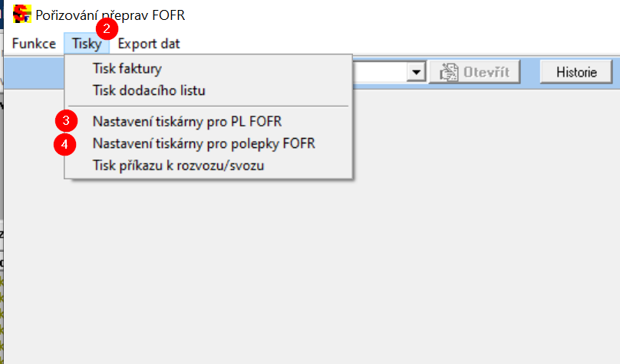Click red annotation marker number 4

[66, 143]
